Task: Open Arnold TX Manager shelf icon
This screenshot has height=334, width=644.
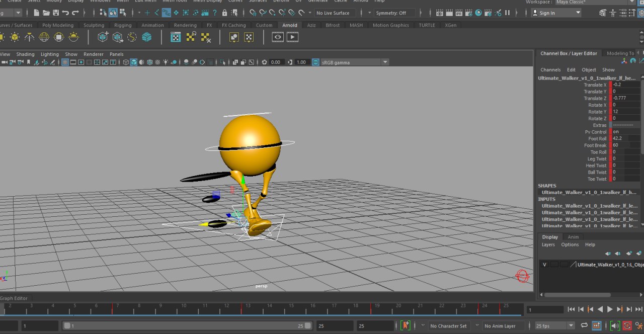Action: pyautogui.click(x=176, y=37)
